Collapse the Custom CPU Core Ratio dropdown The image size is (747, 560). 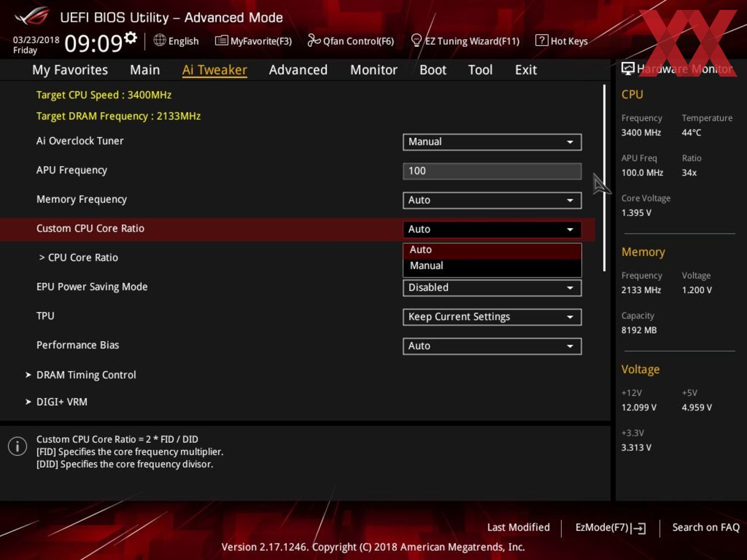(492, 229)
